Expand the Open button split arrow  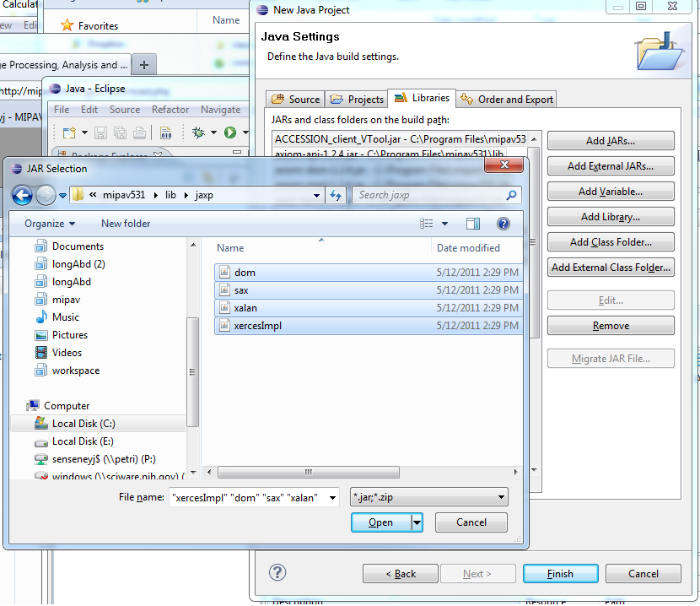click(417, 522)
